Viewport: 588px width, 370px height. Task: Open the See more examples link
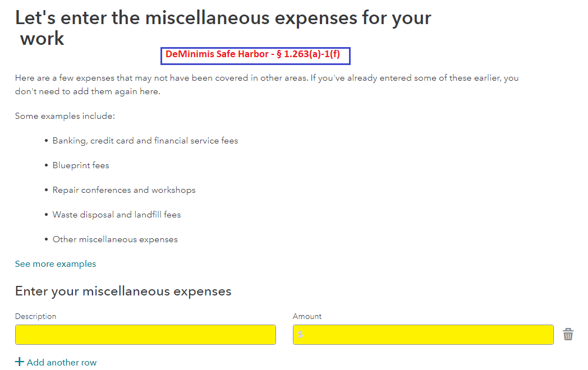[56, 264]
